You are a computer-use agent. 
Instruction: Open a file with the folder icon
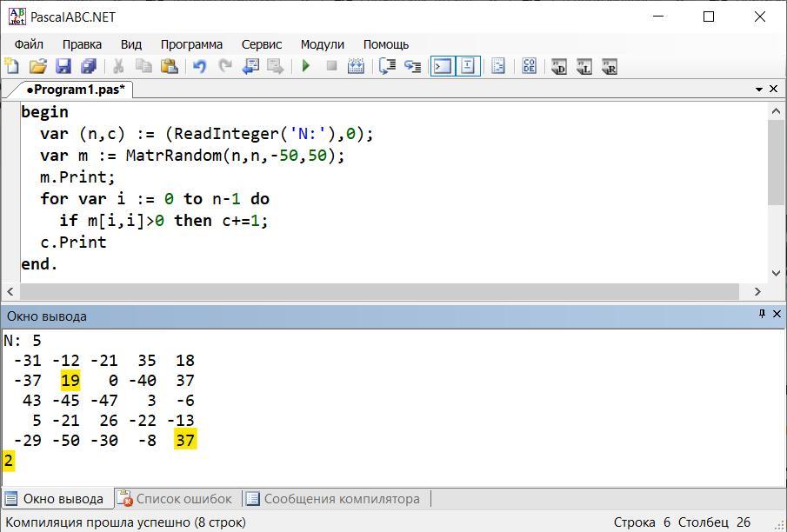pos(37,66)
